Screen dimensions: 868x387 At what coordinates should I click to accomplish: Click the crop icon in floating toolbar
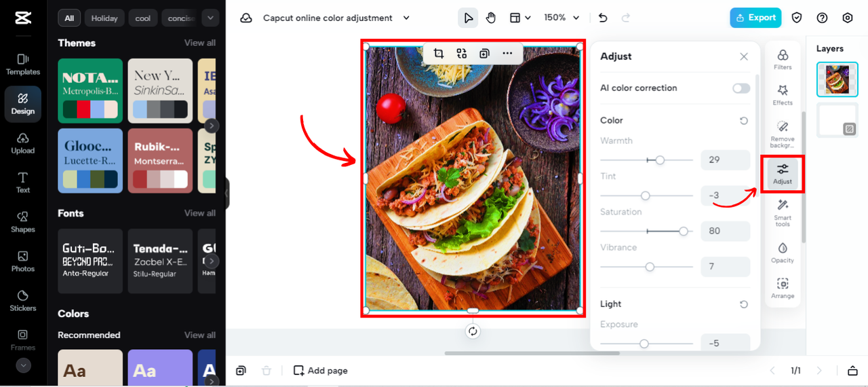[x=439, y=54]
